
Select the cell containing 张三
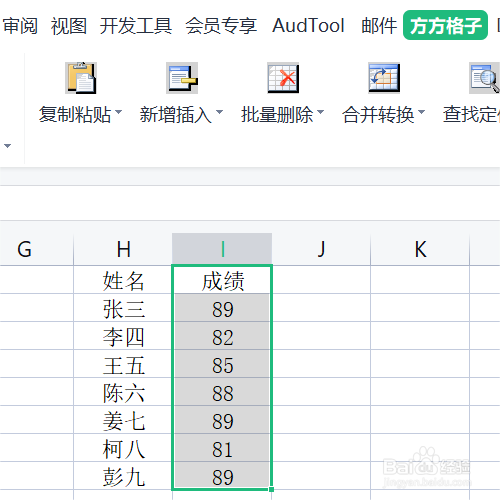(123, 308)
